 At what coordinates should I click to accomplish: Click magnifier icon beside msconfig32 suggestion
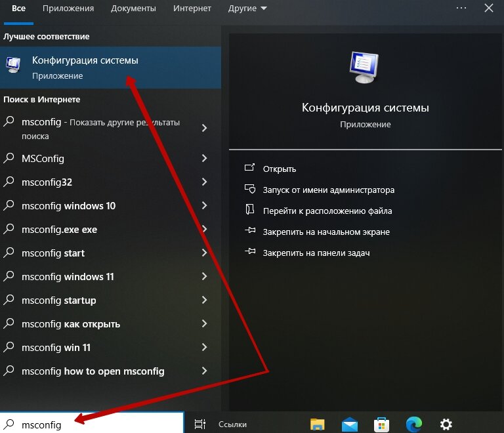(x=9, y=182)
